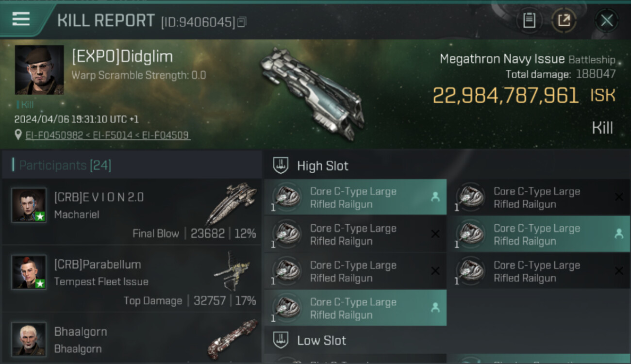Viewport: 631px width, 364px height.
Task: Click the Machariel ship icon
Action: pos(232,204)
